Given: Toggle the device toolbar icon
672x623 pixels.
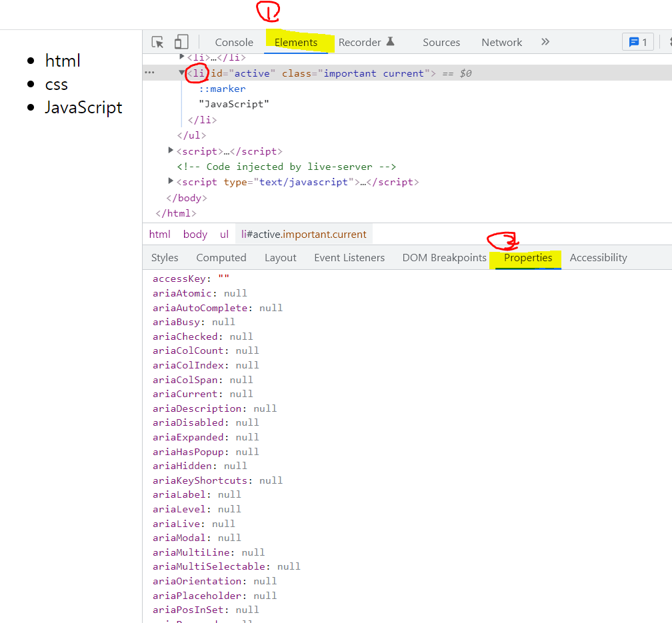Looking at the screenshot, I should pos(181,42).
